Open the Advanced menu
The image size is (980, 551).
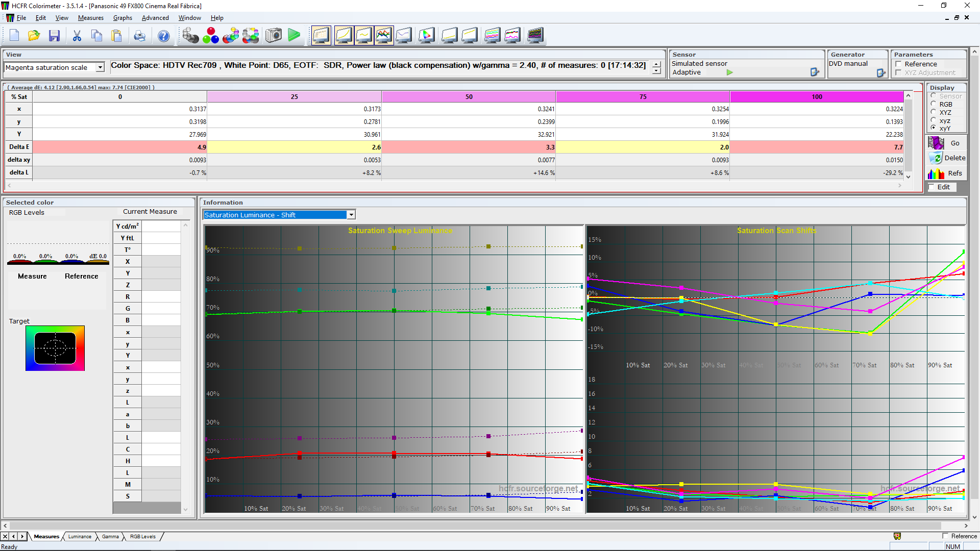pos(155,18)
